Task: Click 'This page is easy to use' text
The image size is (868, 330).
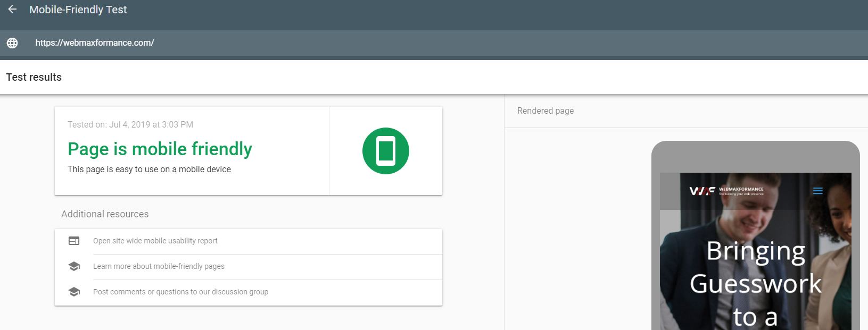Action: [149, 169]
